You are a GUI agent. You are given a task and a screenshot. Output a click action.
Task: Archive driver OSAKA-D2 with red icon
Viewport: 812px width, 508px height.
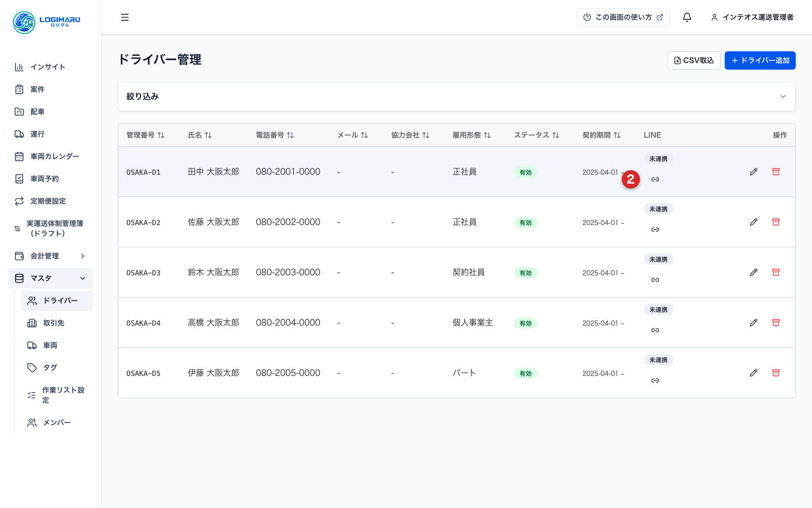point(776,222)
